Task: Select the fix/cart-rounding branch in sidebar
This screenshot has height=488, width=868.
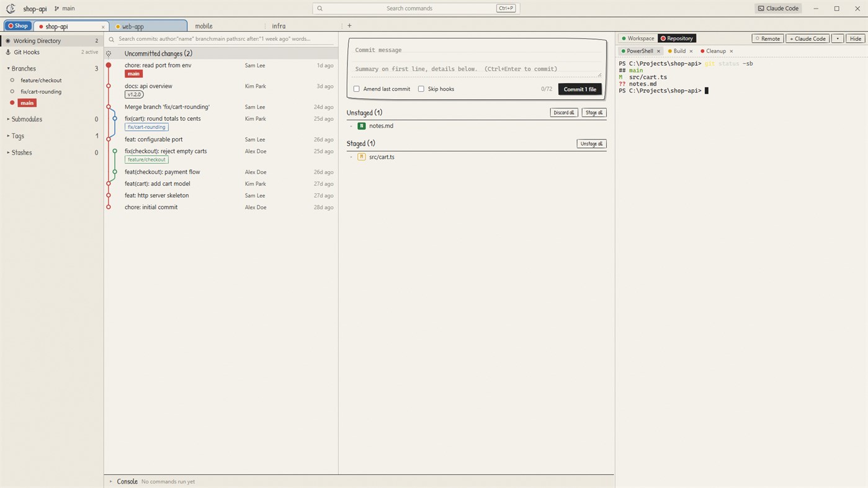Action: pyautogui.click(x=41, y=92)
